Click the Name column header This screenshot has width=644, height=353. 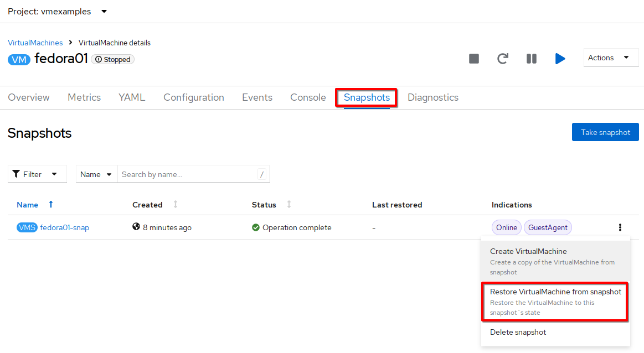[28, 205]
